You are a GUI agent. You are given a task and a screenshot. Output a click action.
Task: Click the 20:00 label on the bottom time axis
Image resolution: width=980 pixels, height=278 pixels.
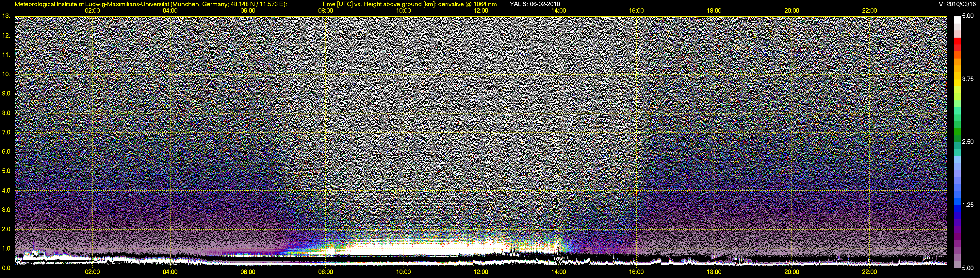coord(792,272)
